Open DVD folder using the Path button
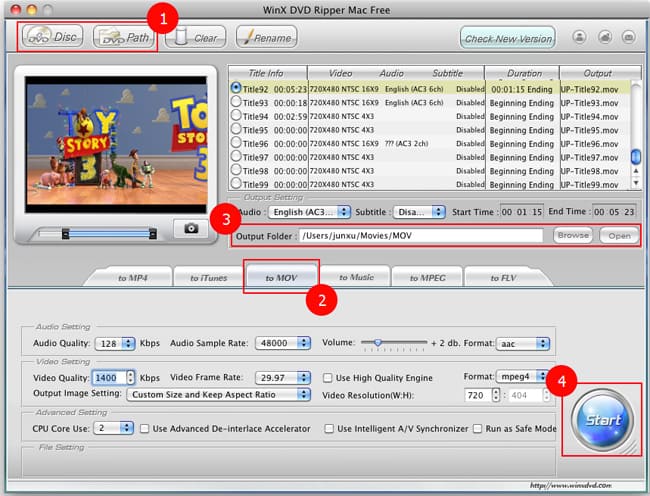The width and height of the screenshot is (650, 496). coord(124,37)
